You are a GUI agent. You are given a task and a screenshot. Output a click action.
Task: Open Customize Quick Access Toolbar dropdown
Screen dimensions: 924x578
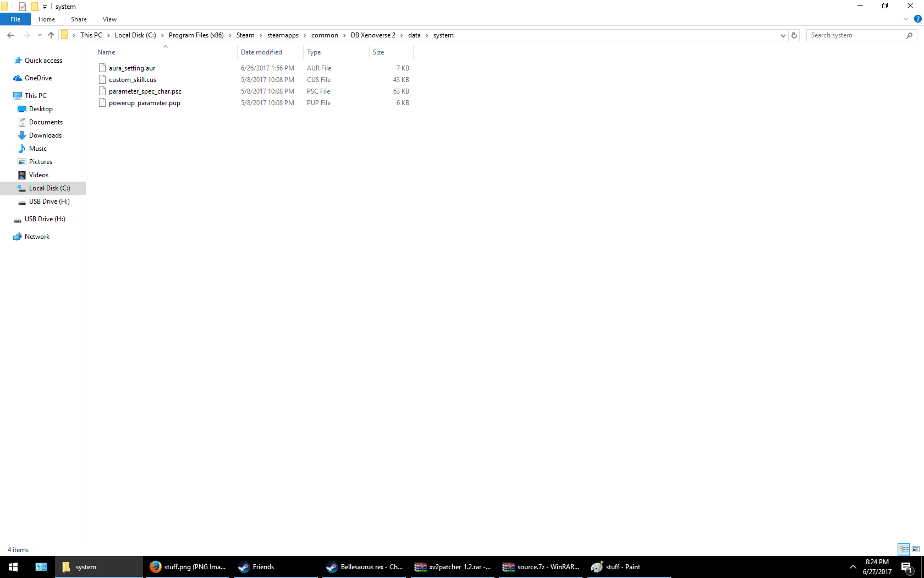[x=45, y=7]
